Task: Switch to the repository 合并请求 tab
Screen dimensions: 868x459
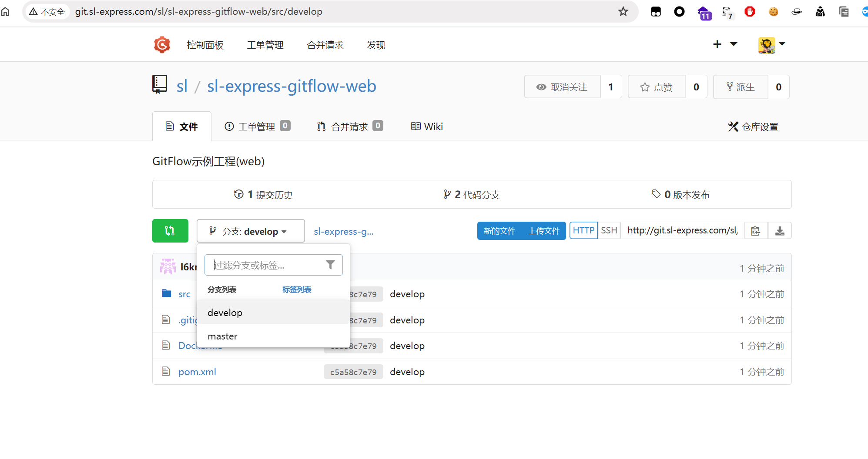Action: 350,126
